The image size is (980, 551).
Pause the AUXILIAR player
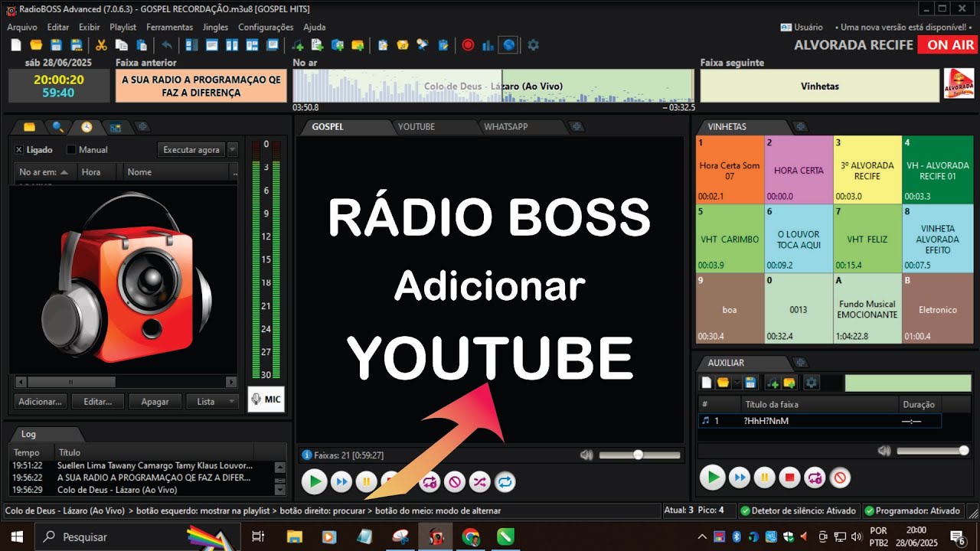(x=764, y=478)
